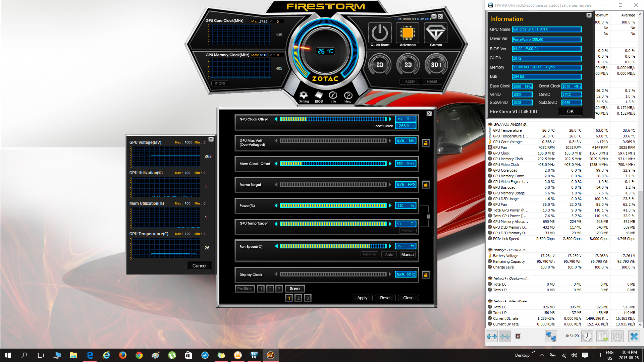This screenshot has height=362, width=644.
Task: Click the Advance fan mode button
Action: [369, 255]
